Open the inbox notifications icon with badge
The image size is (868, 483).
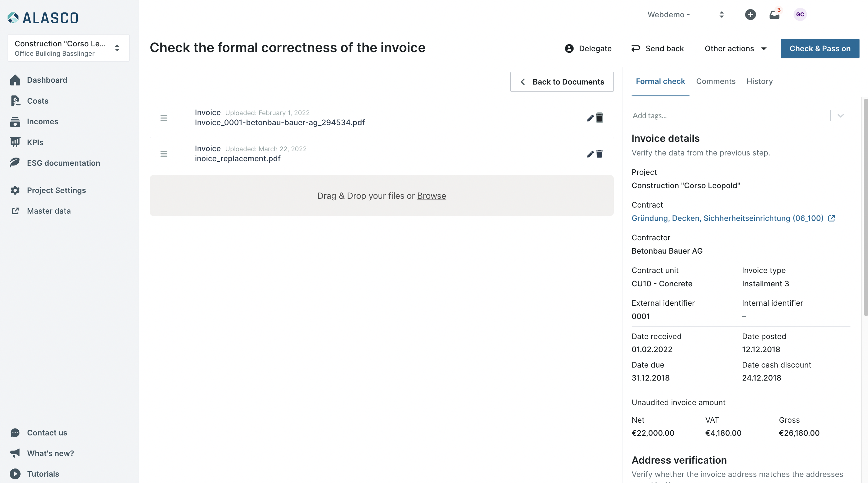point(774,15)
